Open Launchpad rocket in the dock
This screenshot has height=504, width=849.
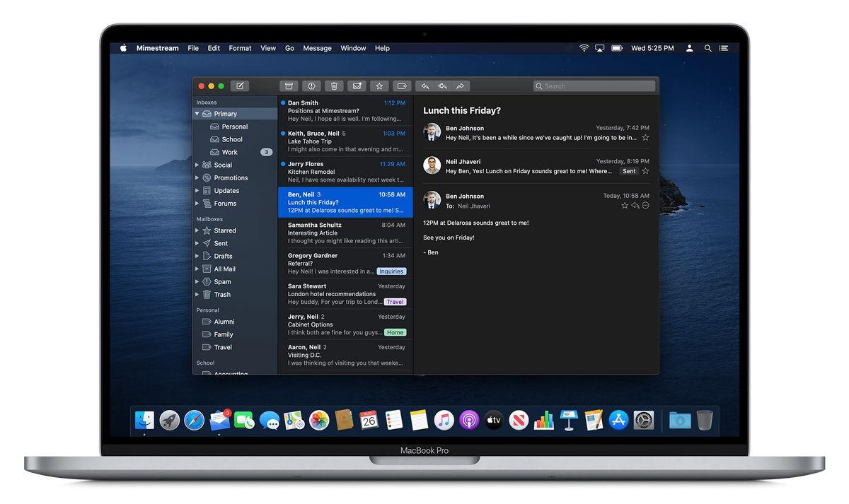coord(170,421)
